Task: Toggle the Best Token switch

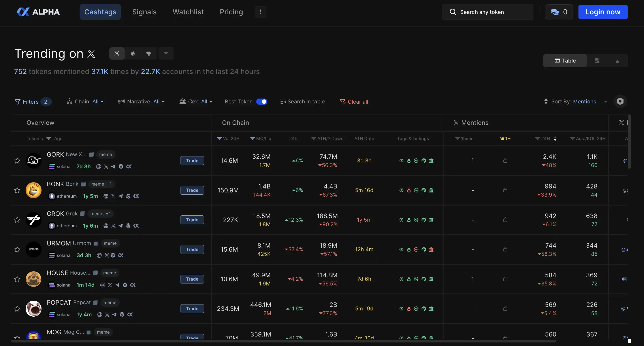Action: 262,102
